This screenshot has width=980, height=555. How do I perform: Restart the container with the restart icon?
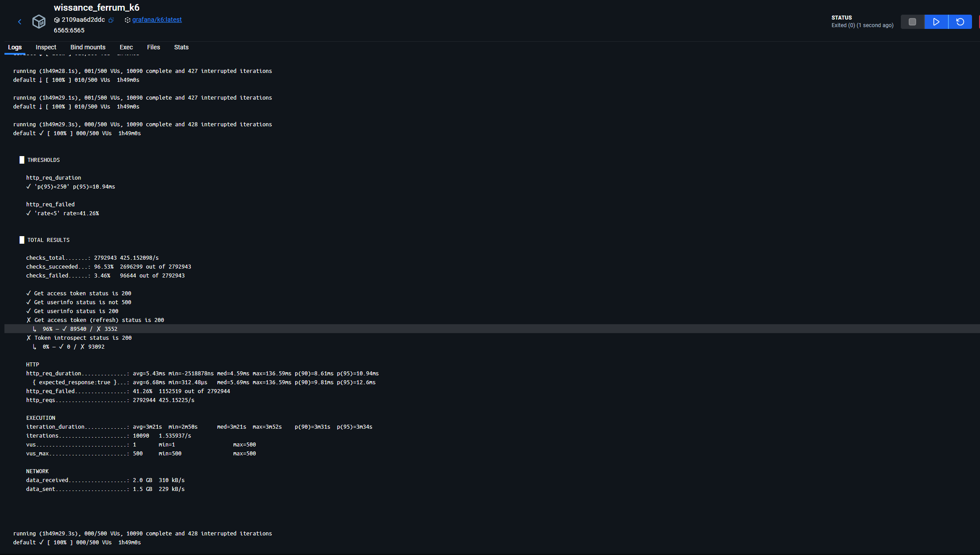coord(960,21)
